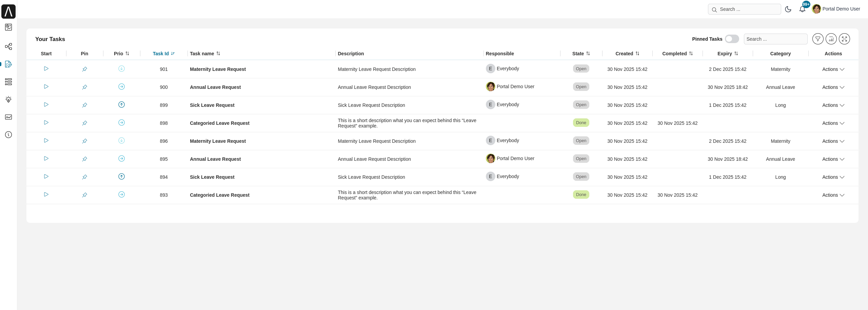Click the fullscreen expand icon in Your Tasks
Viewport: 868px width, 310px height.
coord(844,39)
